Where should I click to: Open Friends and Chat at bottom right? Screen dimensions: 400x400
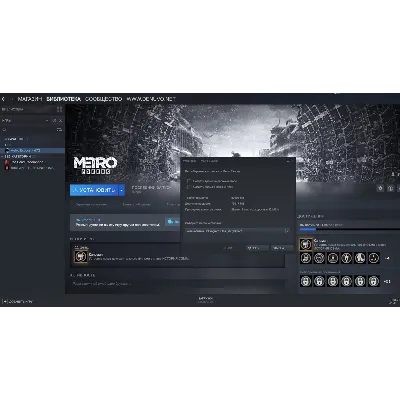tap(394, 301)
